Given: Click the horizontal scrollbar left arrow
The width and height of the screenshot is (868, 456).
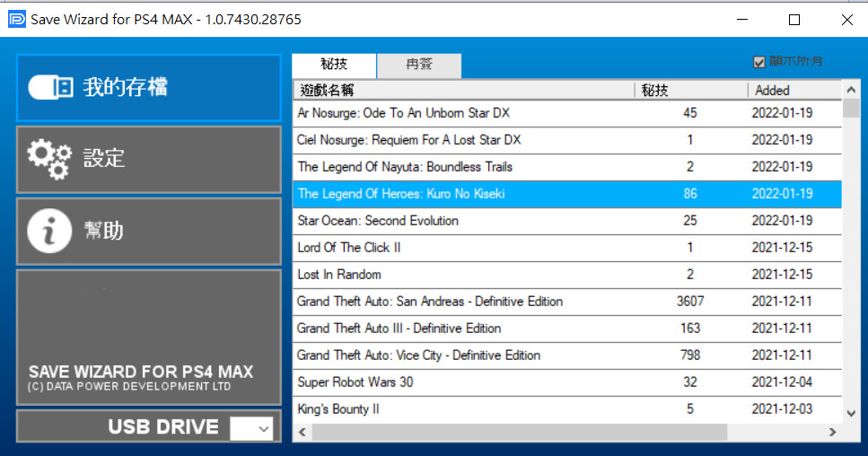Looking at the screenshot, I should [x=302, y=432].
